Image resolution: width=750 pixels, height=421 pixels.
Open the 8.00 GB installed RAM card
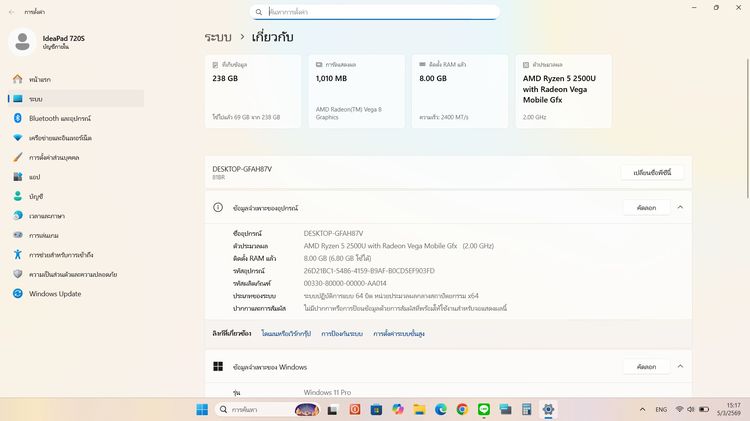(460, 91)
